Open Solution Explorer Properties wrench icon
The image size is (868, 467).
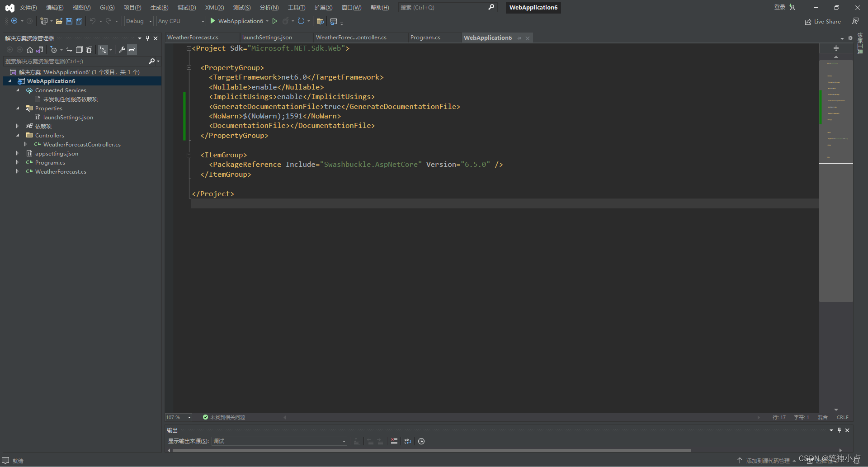[x=122, y=50]
